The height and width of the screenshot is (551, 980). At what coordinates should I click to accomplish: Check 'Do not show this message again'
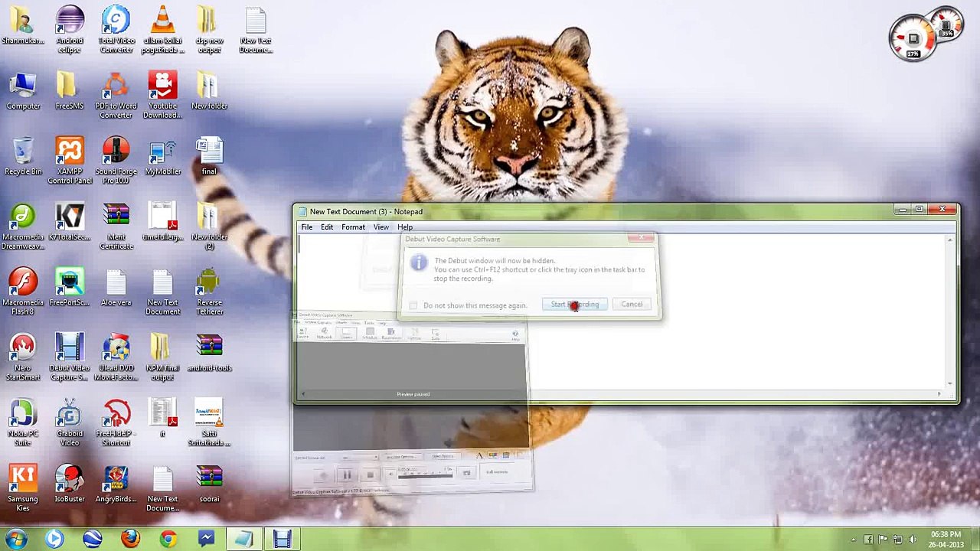click(413, 306)
